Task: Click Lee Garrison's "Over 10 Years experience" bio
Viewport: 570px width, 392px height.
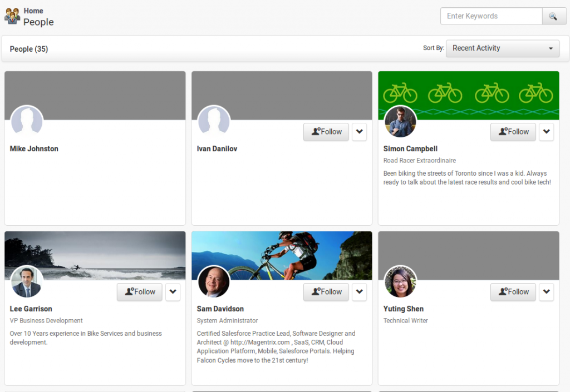Action: tap(86, 338)
